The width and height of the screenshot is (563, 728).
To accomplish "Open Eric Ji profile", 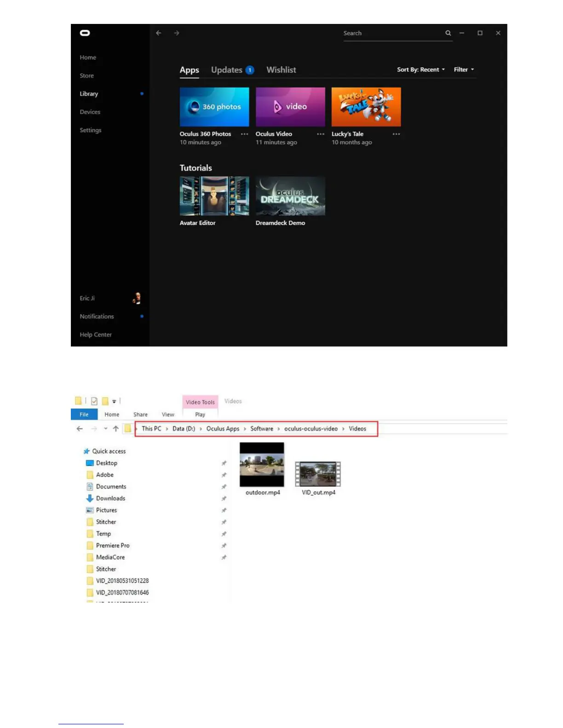I will (x=87, y=298).
